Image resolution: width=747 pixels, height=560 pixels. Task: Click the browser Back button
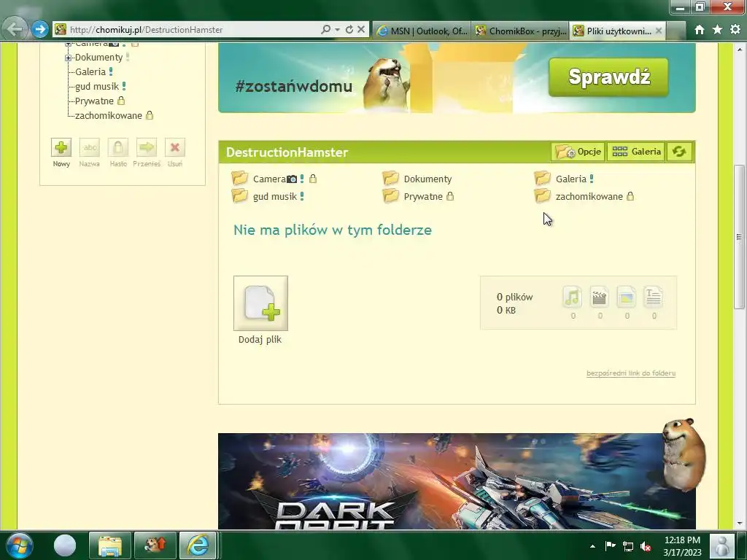(15, 29)
